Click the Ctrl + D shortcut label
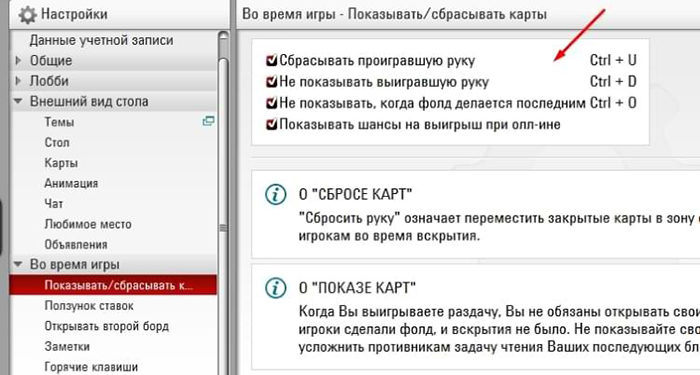700x375 pixels. (613, 82)
